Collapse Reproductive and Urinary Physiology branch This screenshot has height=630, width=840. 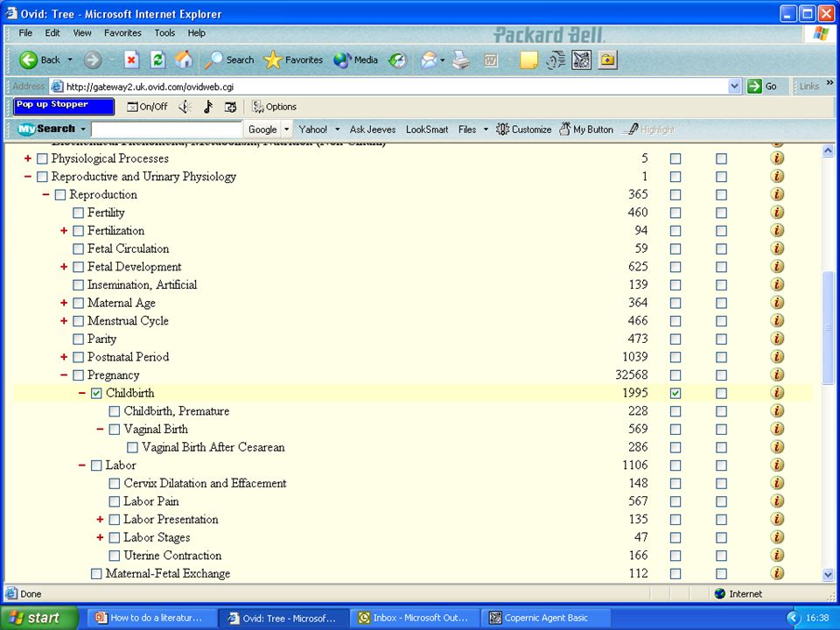(28, 176)
